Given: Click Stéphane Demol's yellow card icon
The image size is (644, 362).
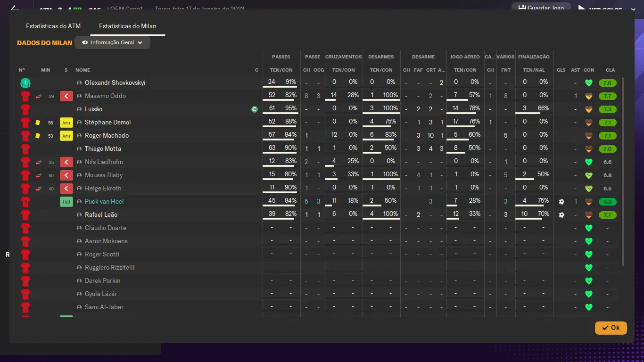Looking at the screenshot, I should [38, 123].
